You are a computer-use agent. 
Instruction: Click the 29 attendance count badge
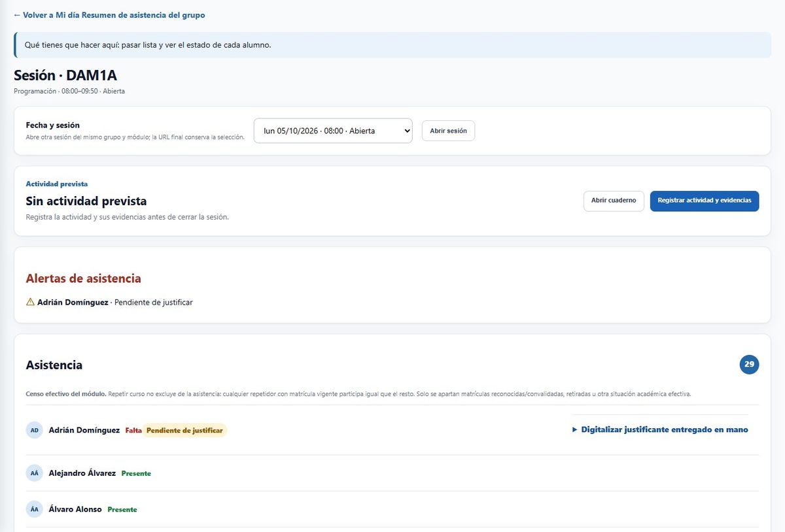tap(749, 365)
